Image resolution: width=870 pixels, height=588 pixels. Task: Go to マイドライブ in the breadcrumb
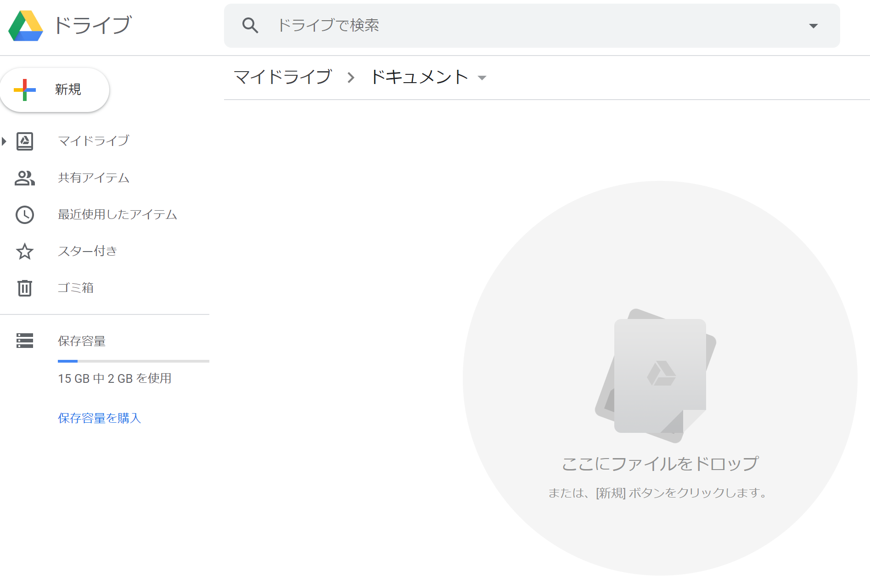282,77
